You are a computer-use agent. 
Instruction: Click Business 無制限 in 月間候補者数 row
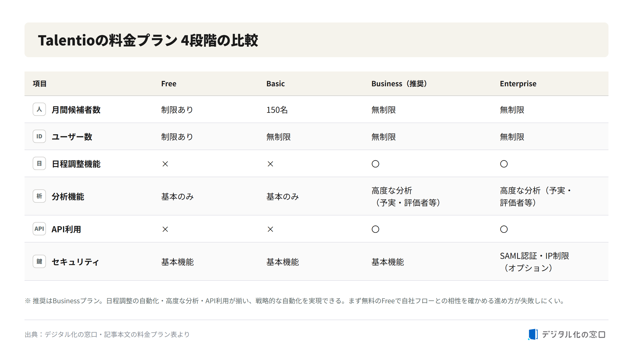coord(384,110)
